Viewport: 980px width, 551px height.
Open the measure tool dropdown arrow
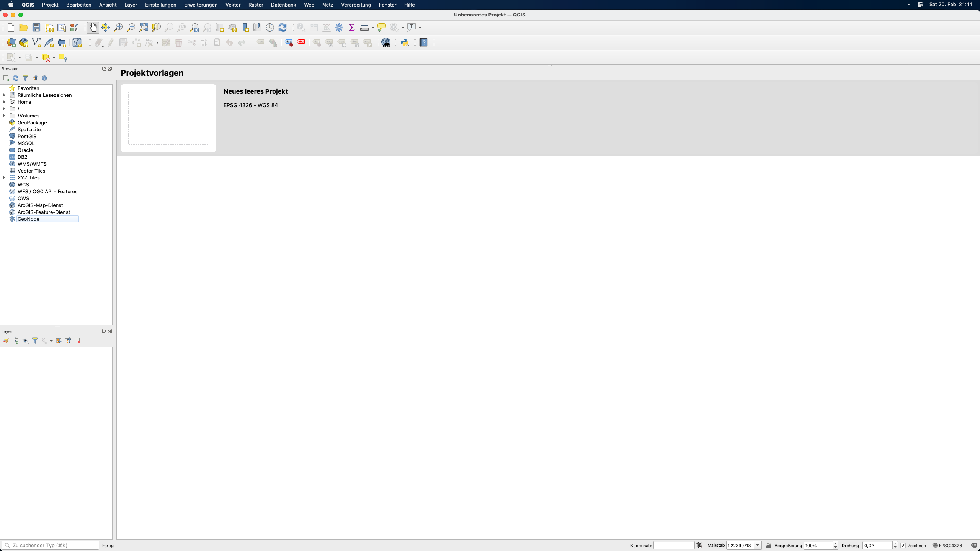[x=373, y=28]
